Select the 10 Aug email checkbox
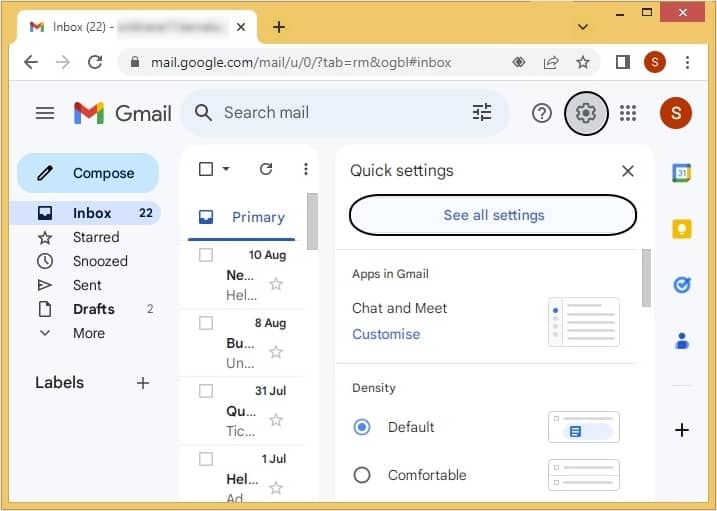The width and height of the screenshot is (717, 511). 206,255
